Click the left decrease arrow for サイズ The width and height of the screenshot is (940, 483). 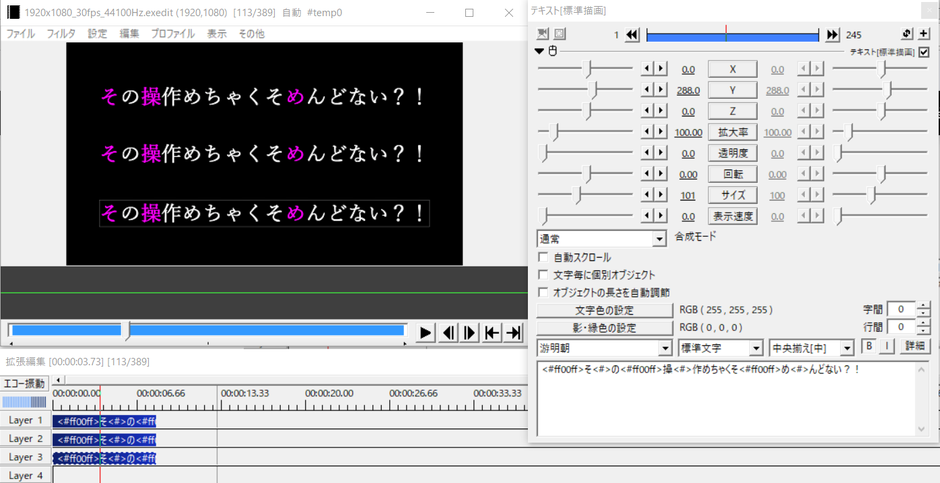click(647, 195)
